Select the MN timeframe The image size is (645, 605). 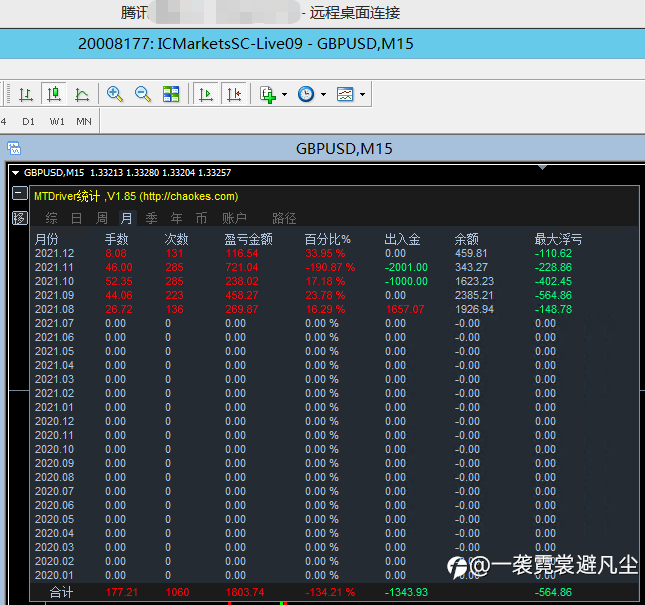pos(84,122)
